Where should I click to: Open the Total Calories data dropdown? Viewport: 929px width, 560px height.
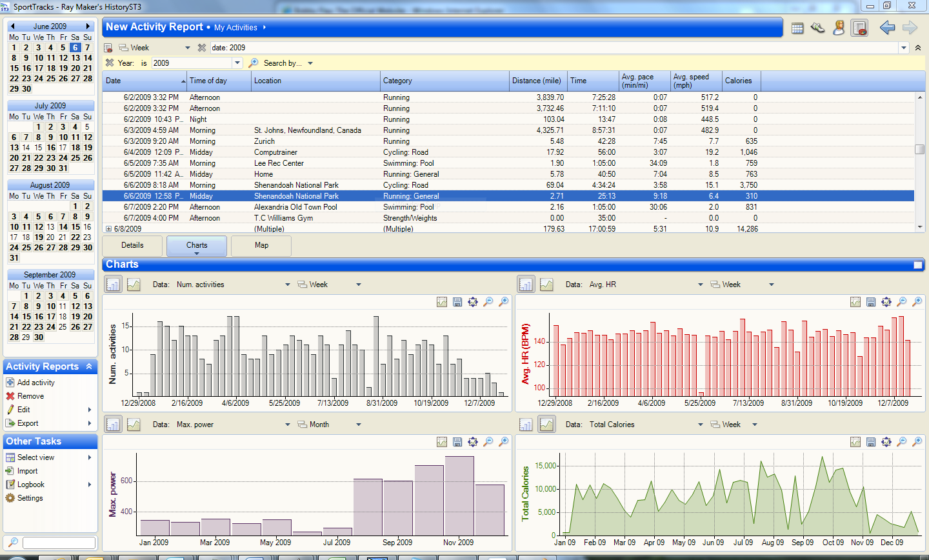click(x=701, y=425)
